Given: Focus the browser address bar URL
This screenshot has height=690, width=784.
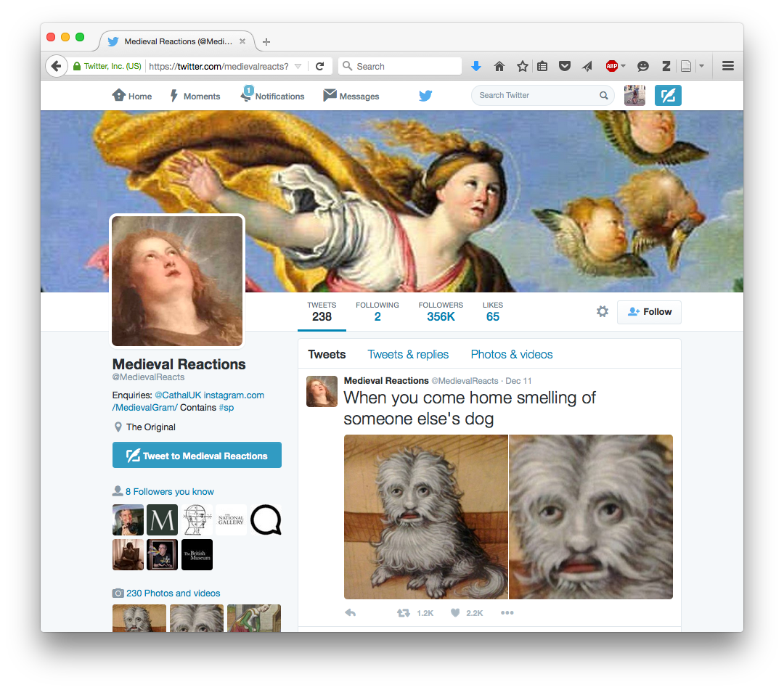Looking at the screenshot, I should tap(219, 66).
